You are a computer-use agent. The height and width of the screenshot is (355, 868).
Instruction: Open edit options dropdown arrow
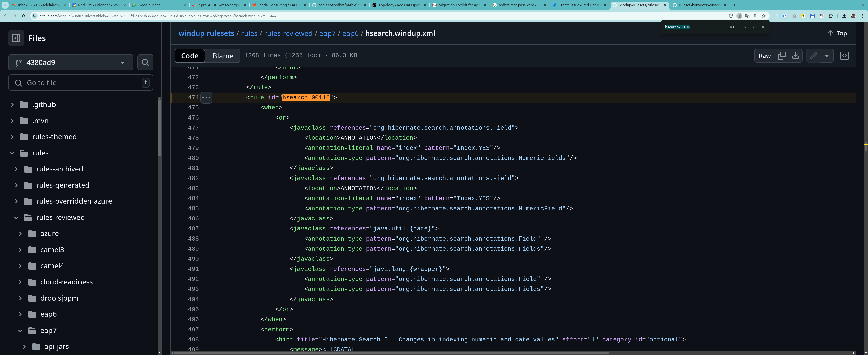point(827,56)
